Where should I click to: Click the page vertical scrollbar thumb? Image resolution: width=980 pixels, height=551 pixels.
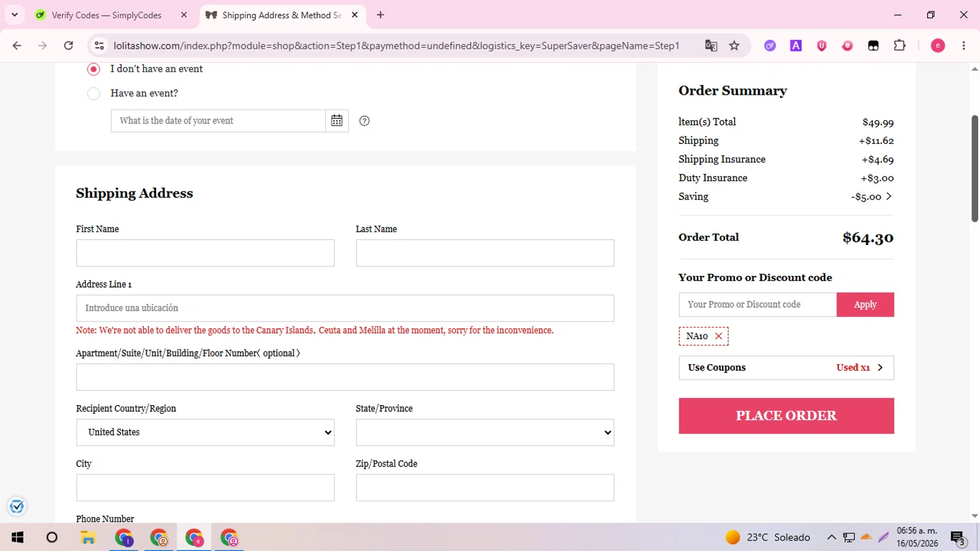[975, 169]
